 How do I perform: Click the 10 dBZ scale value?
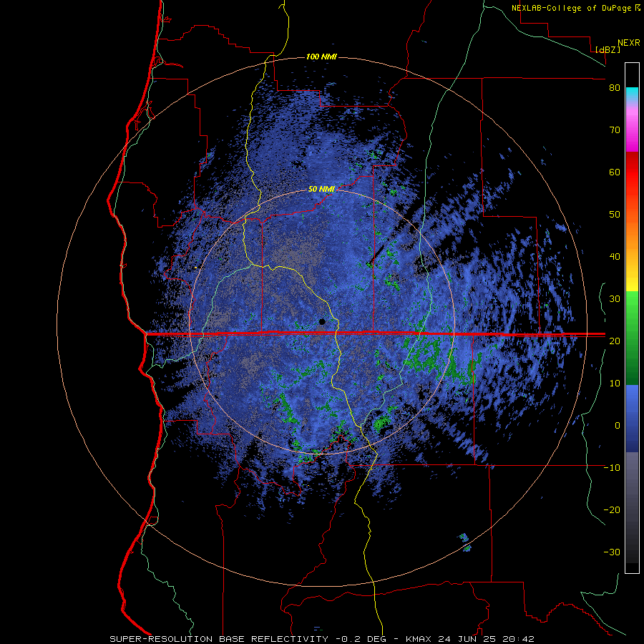click(x=615, y=384)
